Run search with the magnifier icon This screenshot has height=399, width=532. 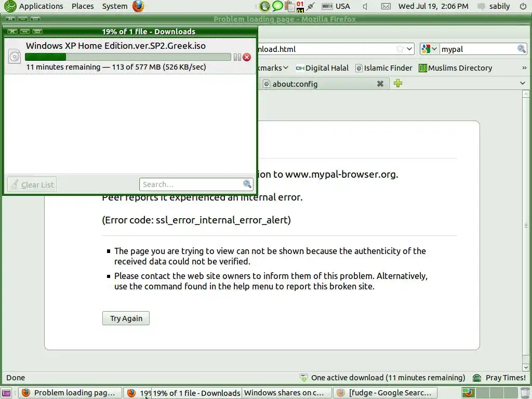(x=522, y=49)
